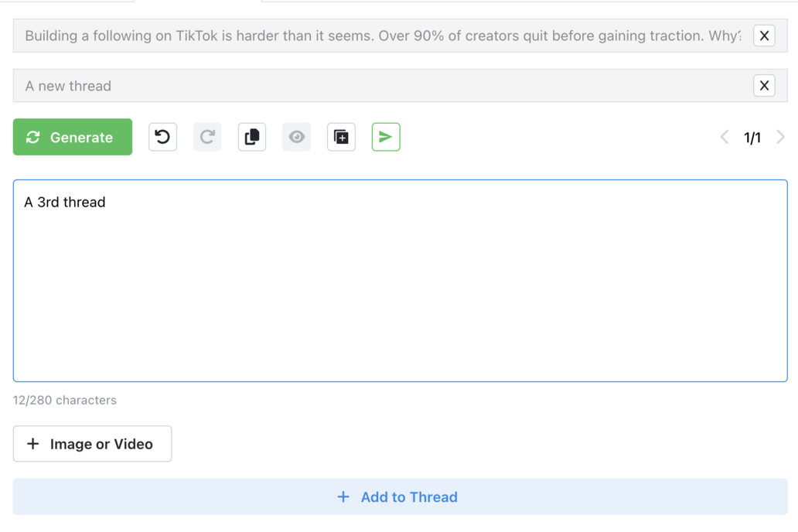This screenshot has width=798, height=532.
Task: Go to the previous generated version chevron
Action: point(725,137)
